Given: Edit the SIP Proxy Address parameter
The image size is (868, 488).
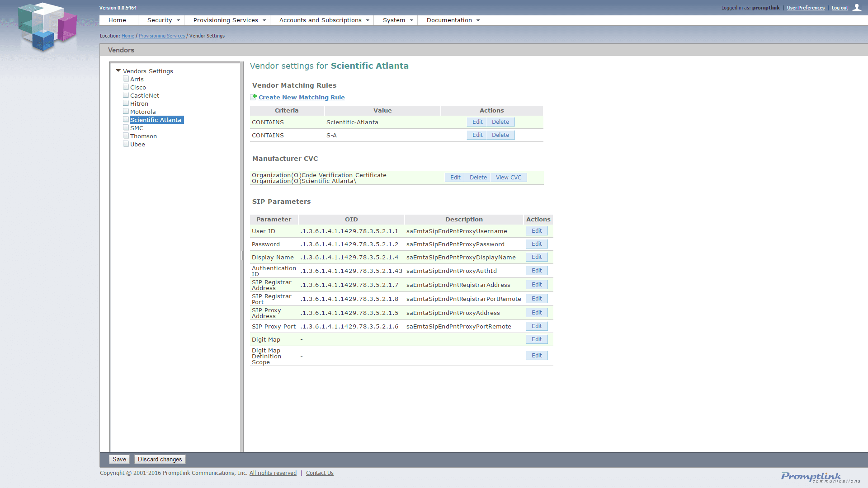Looking at the screenshot, I should pyautogui.click(x=537, y=313).
